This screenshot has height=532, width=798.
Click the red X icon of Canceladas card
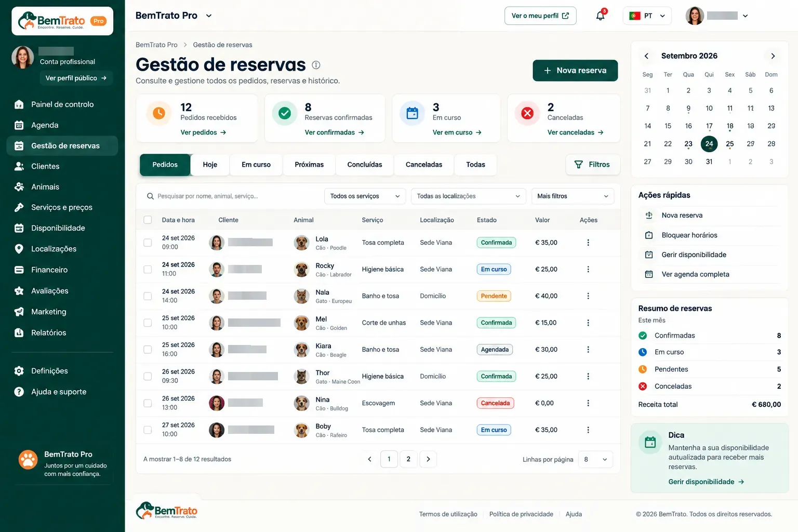(x=527, y=113)
